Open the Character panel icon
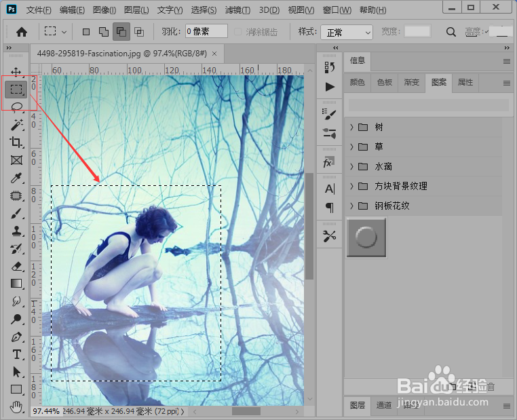This screenshot has height=420, width=517. pyautogui.click(x=329, y=189)
